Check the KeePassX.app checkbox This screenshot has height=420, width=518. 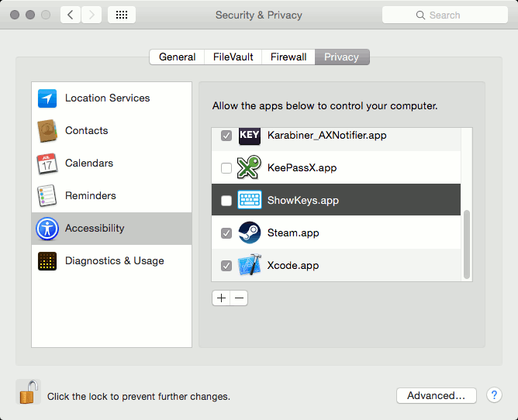[226, 168]
